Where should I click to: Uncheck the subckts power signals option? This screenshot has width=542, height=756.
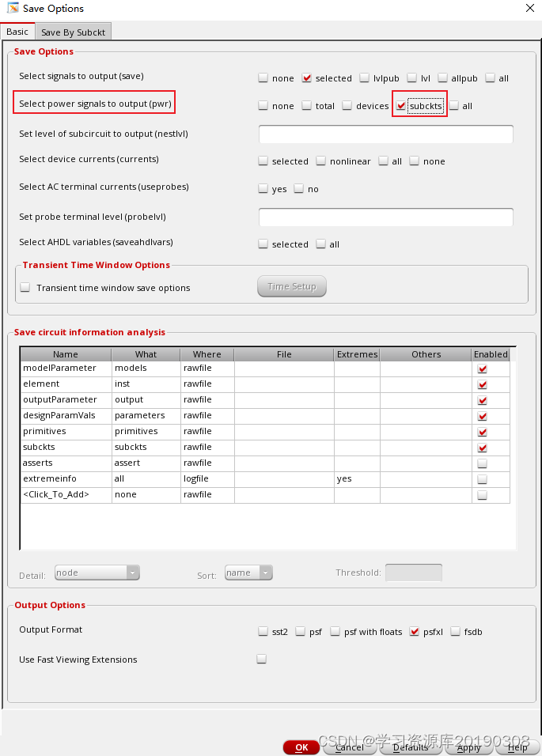[401, 105]
